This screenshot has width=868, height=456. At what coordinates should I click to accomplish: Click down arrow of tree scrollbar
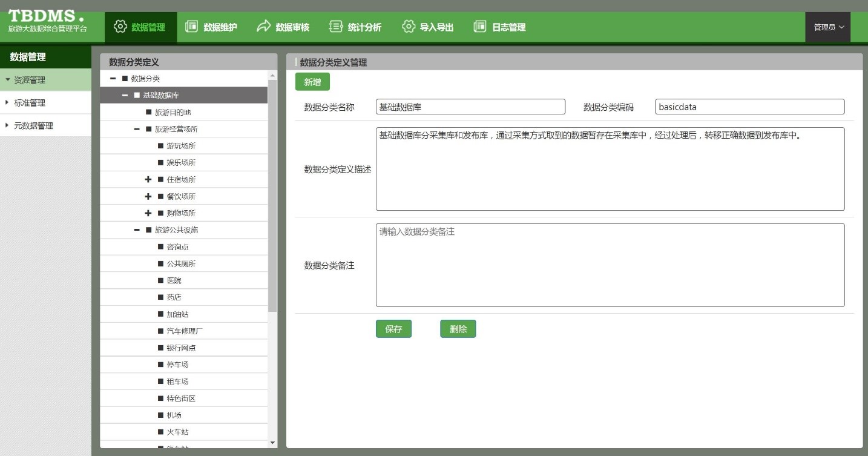click(272, 443)
